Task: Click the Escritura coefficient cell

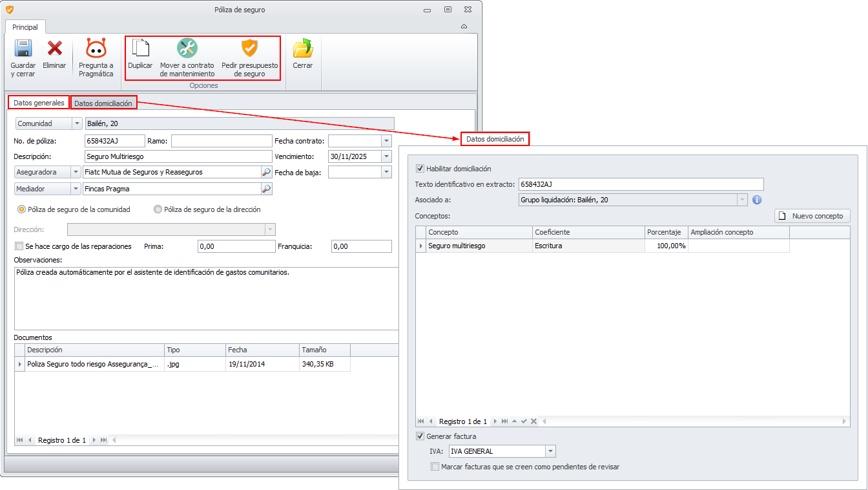Action: pos(589,246)
